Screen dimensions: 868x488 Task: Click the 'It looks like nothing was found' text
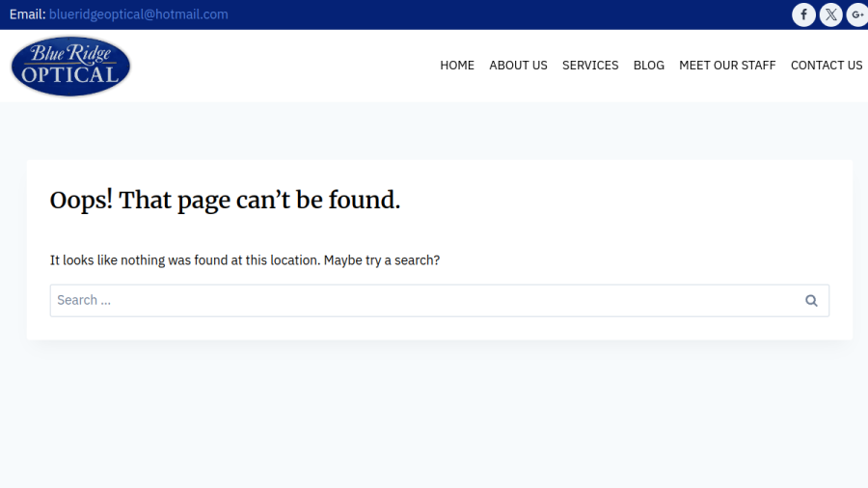coord(245,260)
